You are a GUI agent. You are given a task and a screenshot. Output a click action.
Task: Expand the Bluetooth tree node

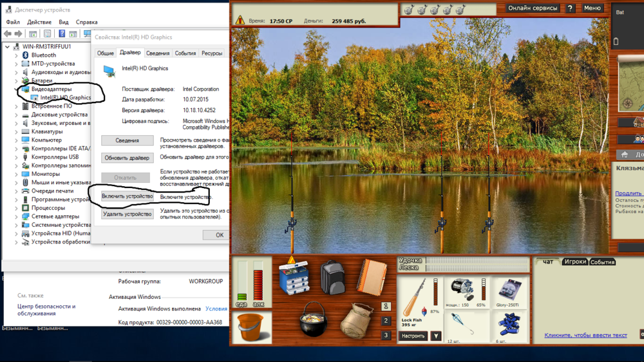click(x=17, y=55)
